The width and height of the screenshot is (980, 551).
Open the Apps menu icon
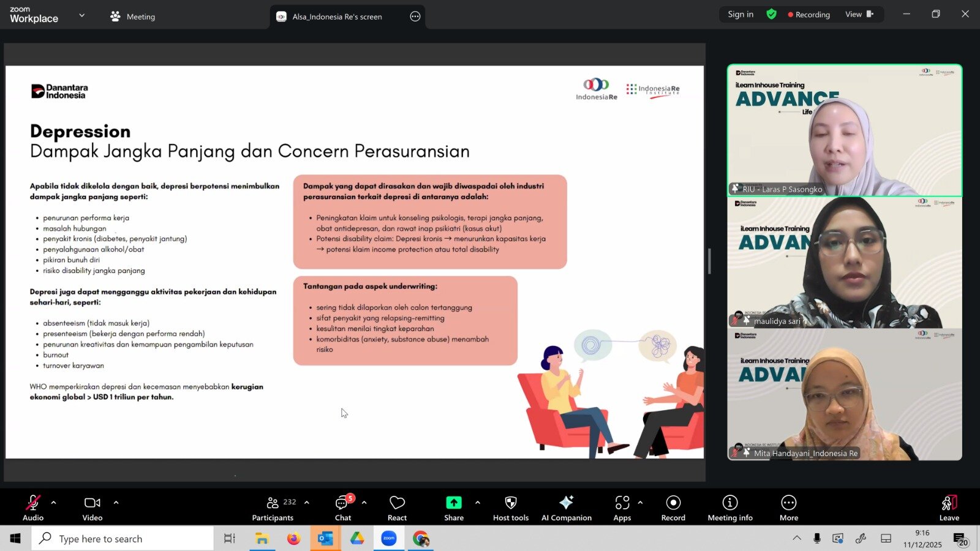point(622,508)
